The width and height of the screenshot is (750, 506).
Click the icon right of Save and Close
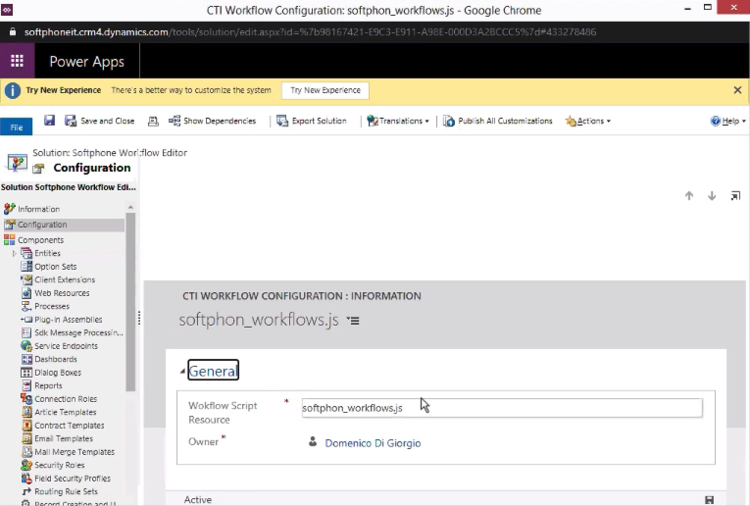[153, 121]
